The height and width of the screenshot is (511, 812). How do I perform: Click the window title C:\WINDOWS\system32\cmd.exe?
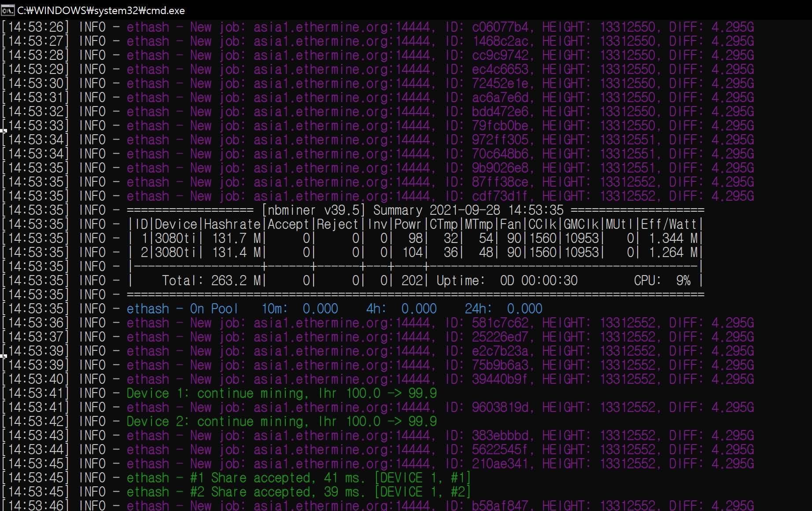[101, 10]
